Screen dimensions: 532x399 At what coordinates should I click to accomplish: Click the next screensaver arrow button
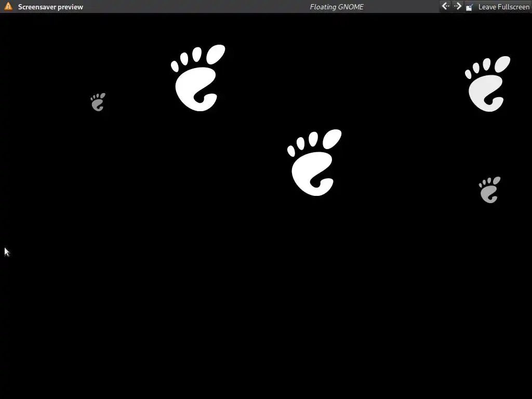pyautogui.click(x=457, y=6)
